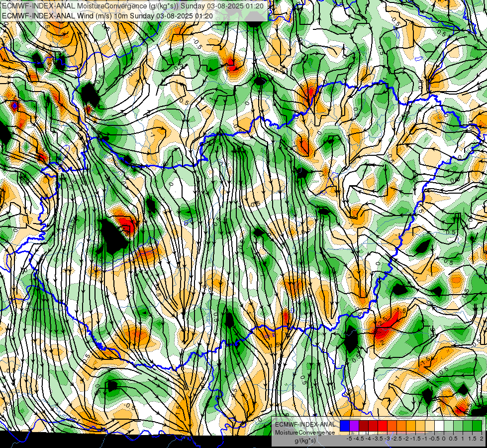The height and width of the screenshot is (448, 487).
Task: Pick the medium green swatch between 1 and 1.5
Action: tap(468, 426)
